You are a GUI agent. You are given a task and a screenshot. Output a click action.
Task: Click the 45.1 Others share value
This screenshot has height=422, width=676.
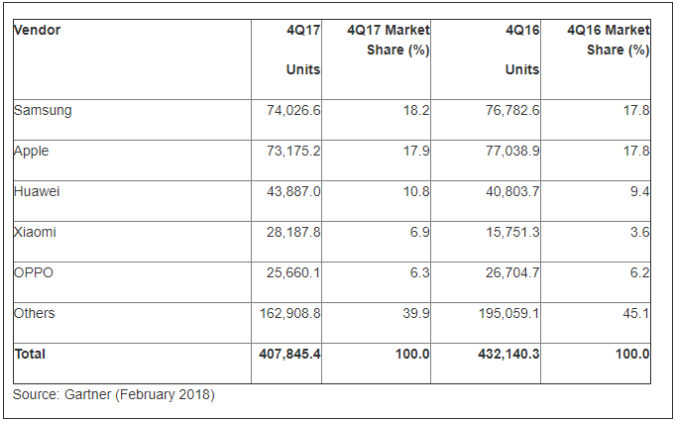636,313
